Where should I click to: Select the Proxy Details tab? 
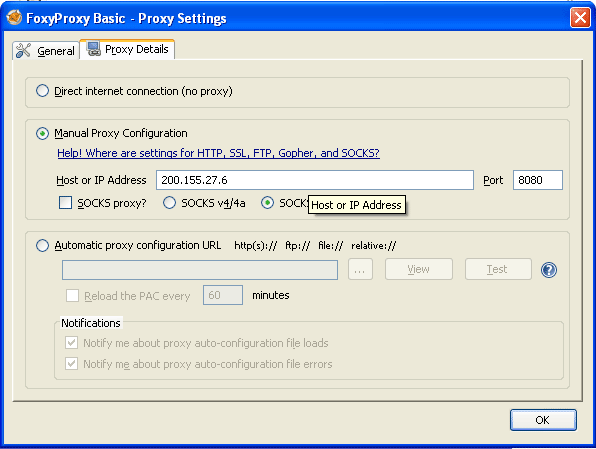click(x=127, y=49)
